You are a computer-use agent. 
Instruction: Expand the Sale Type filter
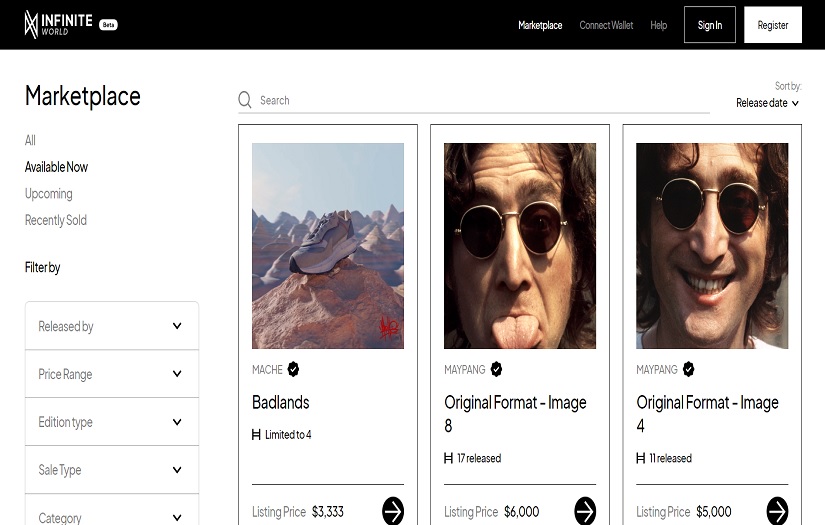[112, 470]
